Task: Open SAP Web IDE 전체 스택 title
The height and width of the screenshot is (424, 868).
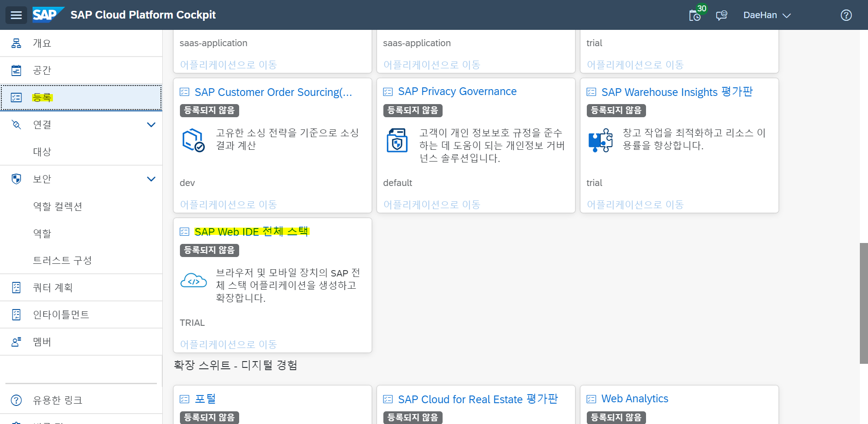Action: point(251,232)
